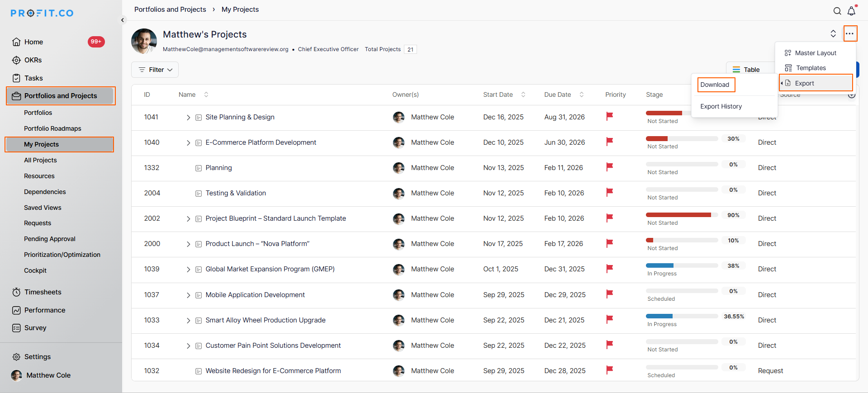Open the Cockpit sidebar item
The width and height of the screenshot is (868, 393).
coord(35,270)
